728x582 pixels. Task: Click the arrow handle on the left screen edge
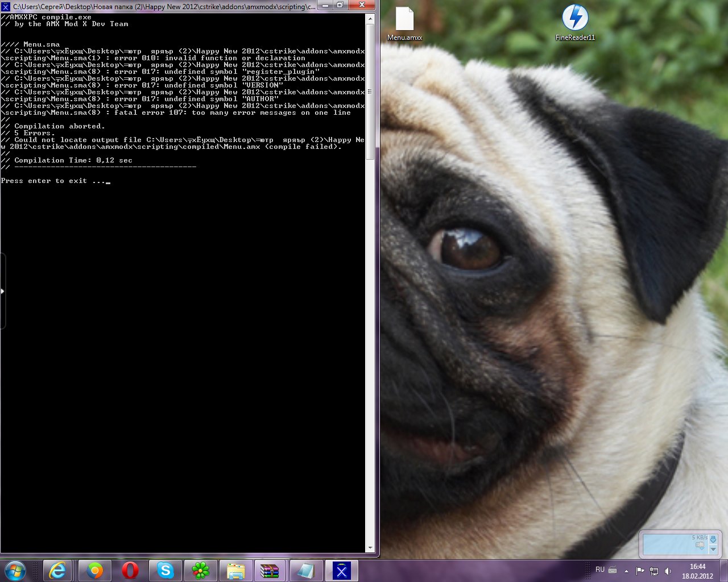tap(2, 291)
